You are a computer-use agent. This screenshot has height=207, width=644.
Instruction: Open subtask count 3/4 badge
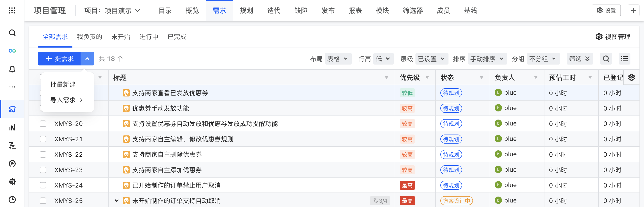tap(380, 200)
